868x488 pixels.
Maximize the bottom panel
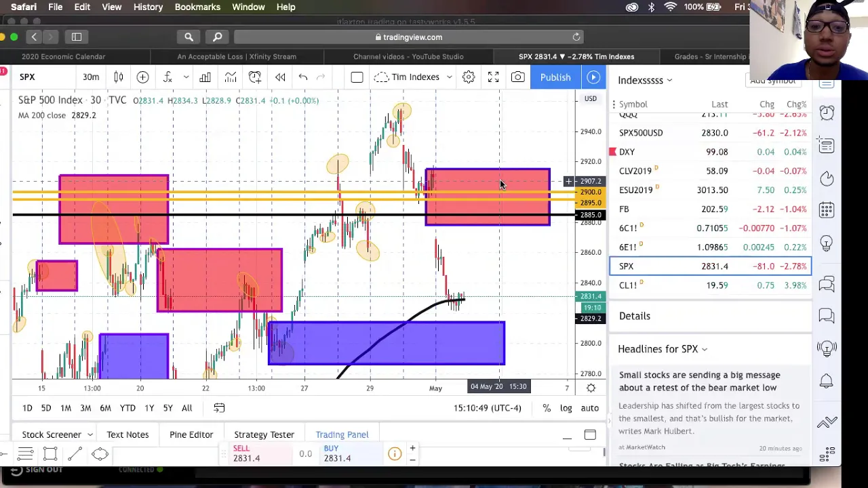pyautogui.click(x=590, y=434)
